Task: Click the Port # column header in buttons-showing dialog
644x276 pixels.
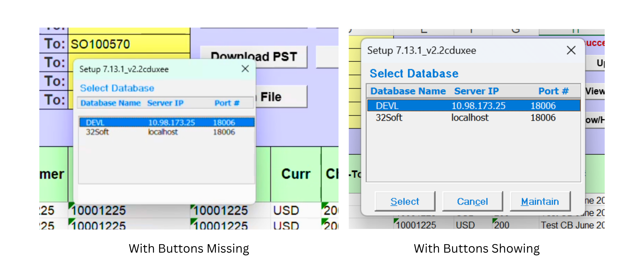Action: point(553,91)
